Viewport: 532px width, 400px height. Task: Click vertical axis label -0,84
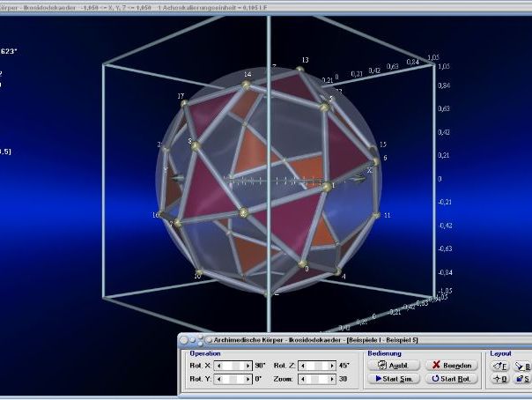click(x=445, y=272)
